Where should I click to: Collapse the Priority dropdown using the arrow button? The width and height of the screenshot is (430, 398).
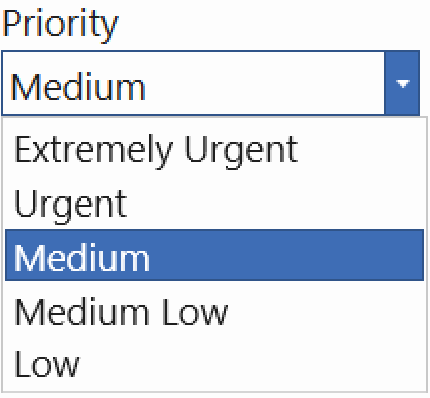point(402,83)
